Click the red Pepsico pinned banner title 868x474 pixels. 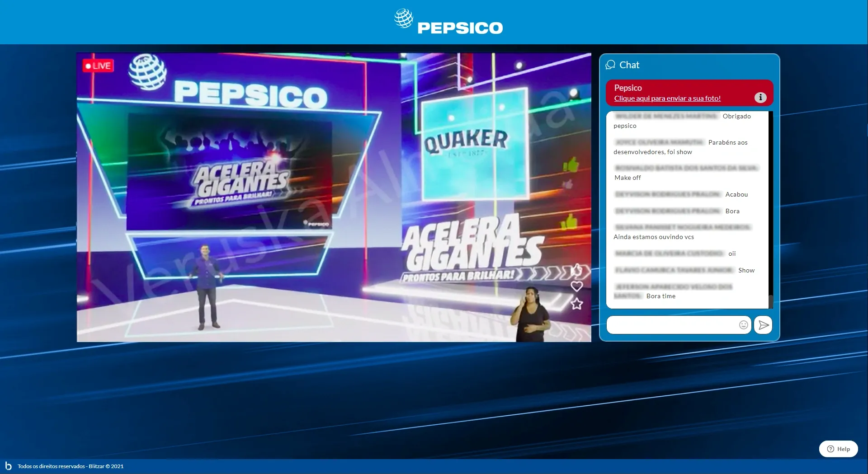(627, 88)
